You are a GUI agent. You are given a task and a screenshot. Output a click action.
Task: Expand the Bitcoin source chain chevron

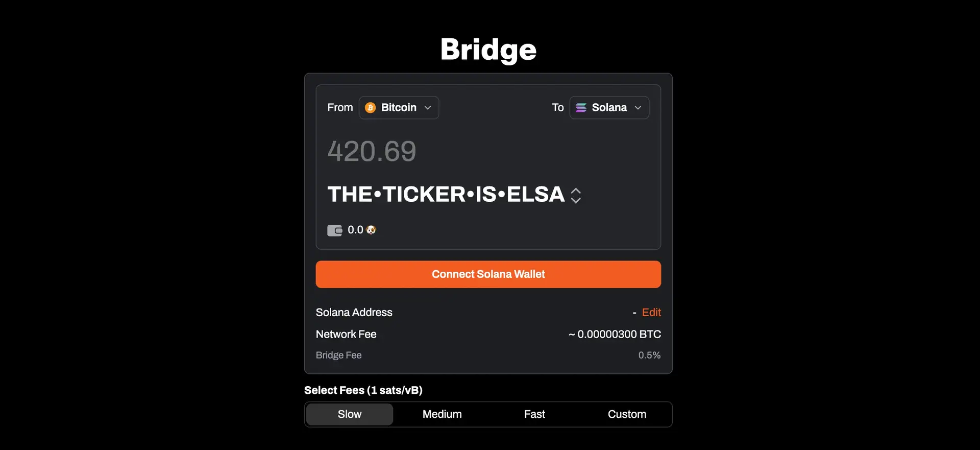pos(428,108)
